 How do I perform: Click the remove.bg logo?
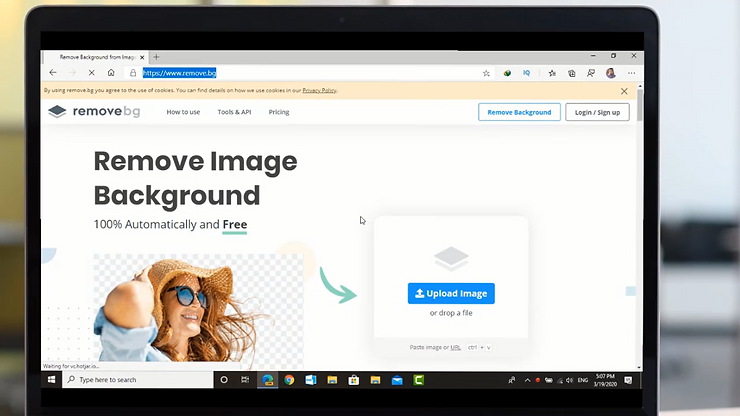click(x=94, y=111)
